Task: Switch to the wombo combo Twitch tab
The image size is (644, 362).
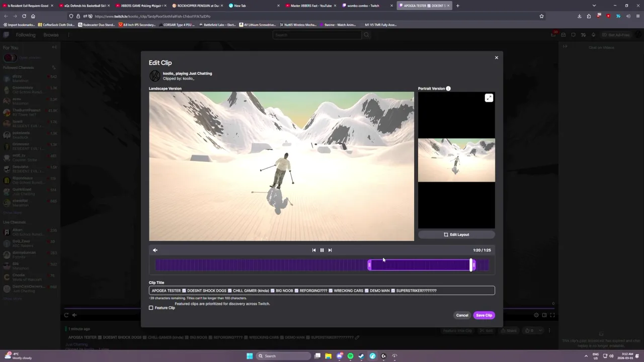Action: [367, 6]
